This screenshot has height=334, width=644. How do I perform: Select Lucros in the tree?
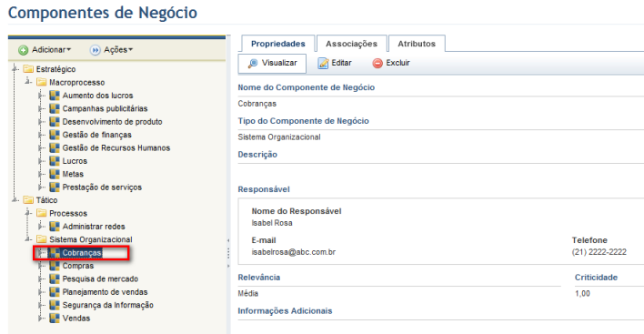[x=75, y=161]
